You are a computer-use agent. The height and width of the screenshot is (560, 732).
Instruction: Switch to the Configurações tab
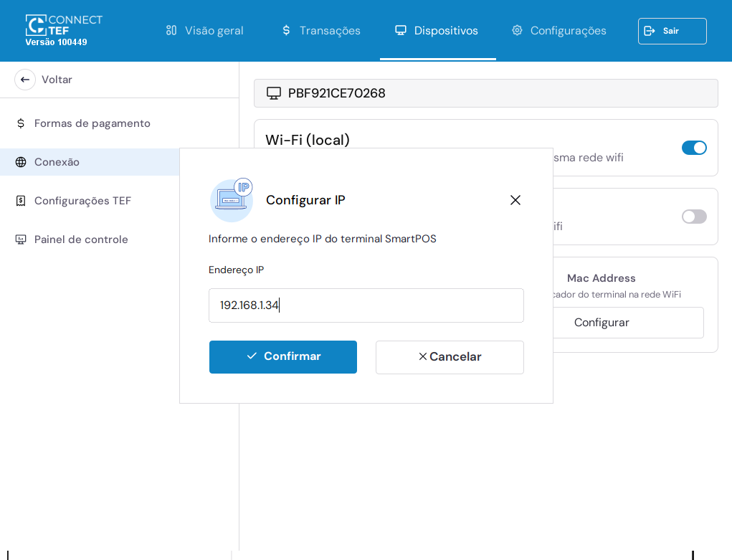tap(558, 31)
